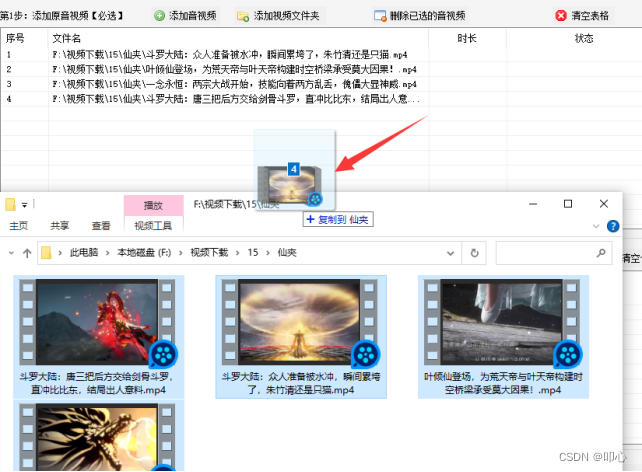This screenshot has width=642, height=472.
Task: Select row 2 叶倾仙登场 file path
Action: coord(234,69)
